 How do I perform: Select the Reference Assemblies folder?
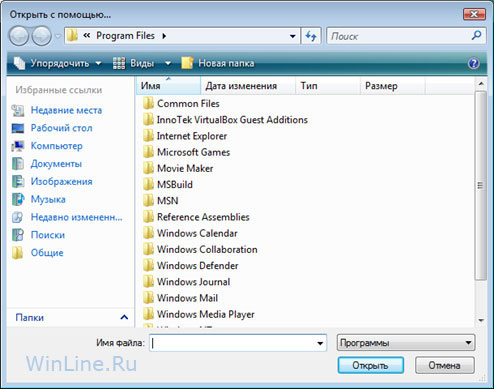point(196,217)
